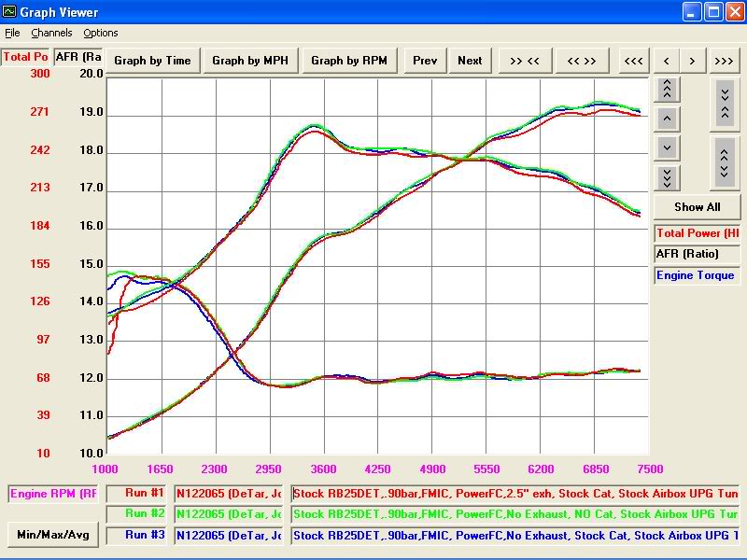Toggle the Total Power channel legend

pos(698,233)
